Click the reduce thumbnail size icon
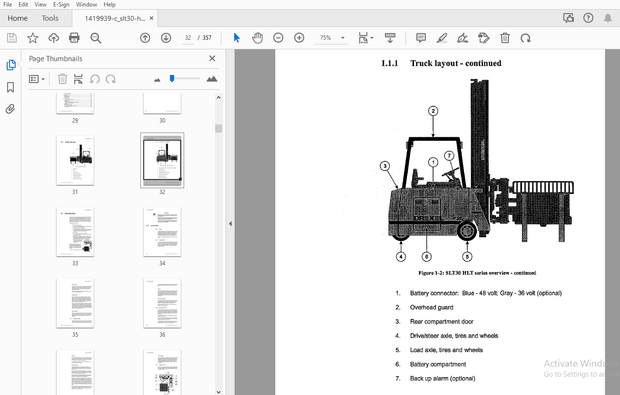 [157, 80]
